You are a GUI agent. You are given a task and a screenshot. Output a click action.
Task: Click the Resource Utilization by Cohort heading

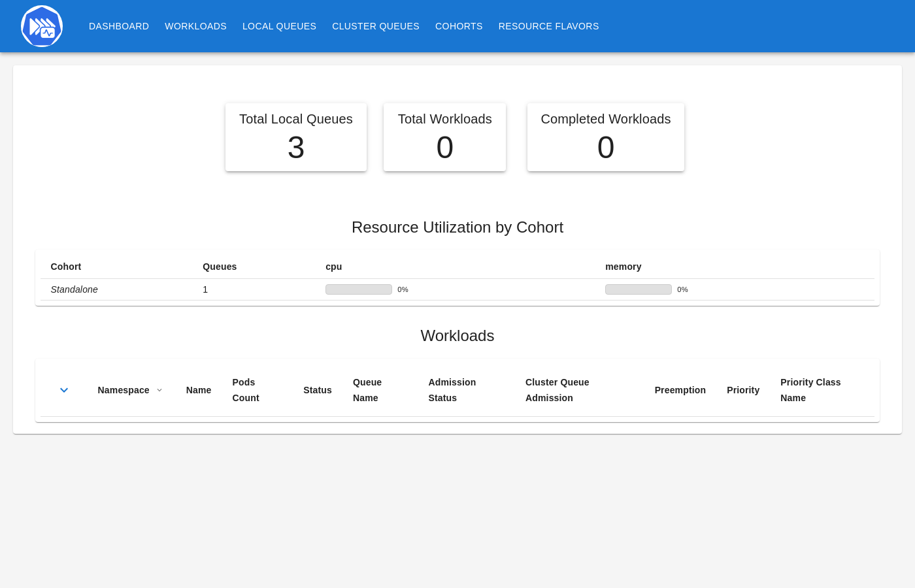point(457,227)
